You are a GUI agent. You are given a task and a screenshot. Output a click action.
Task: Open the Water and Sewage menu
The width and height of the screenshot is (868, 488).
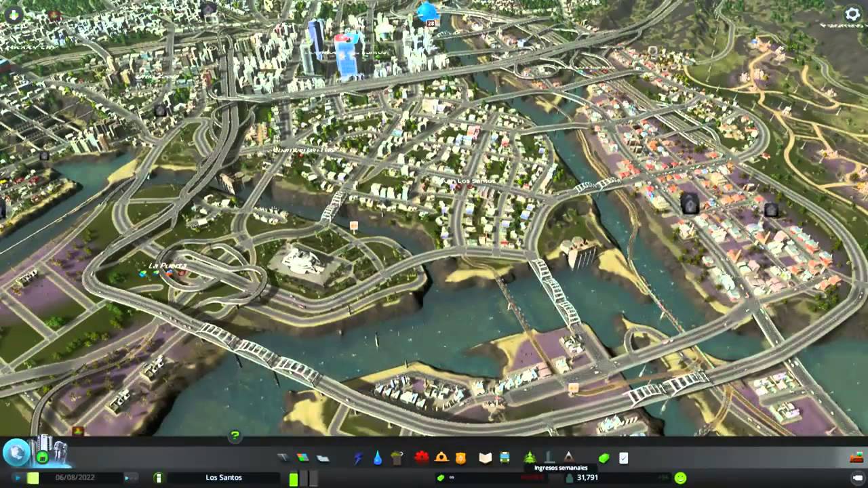(378, 458)
